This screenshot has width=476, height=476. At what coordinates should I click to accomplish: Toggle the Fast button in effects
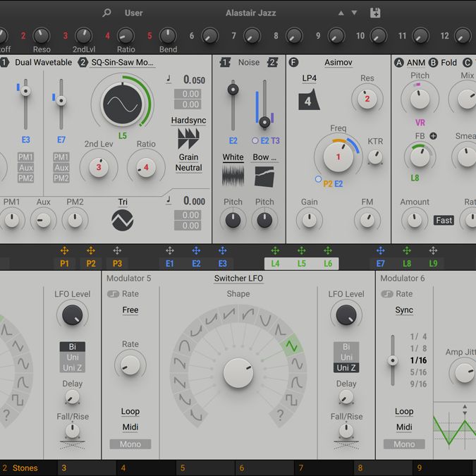(444, 220)
